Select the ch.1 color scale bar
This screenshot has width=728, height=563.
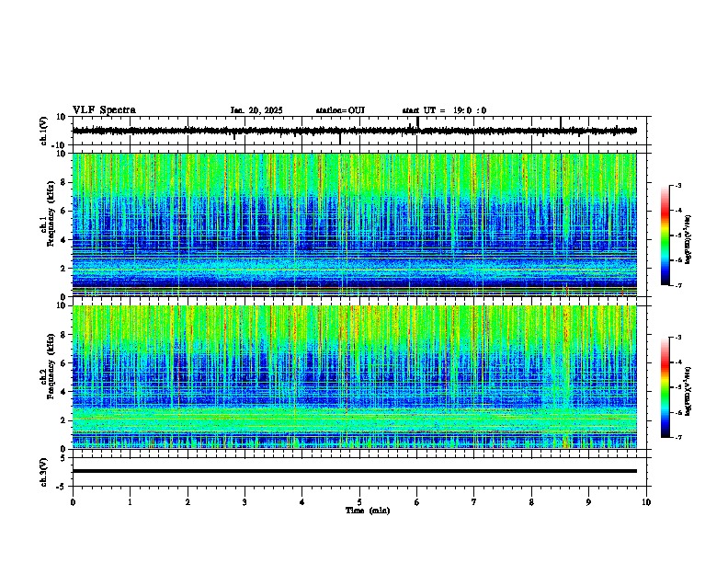(x=665, y=236)
